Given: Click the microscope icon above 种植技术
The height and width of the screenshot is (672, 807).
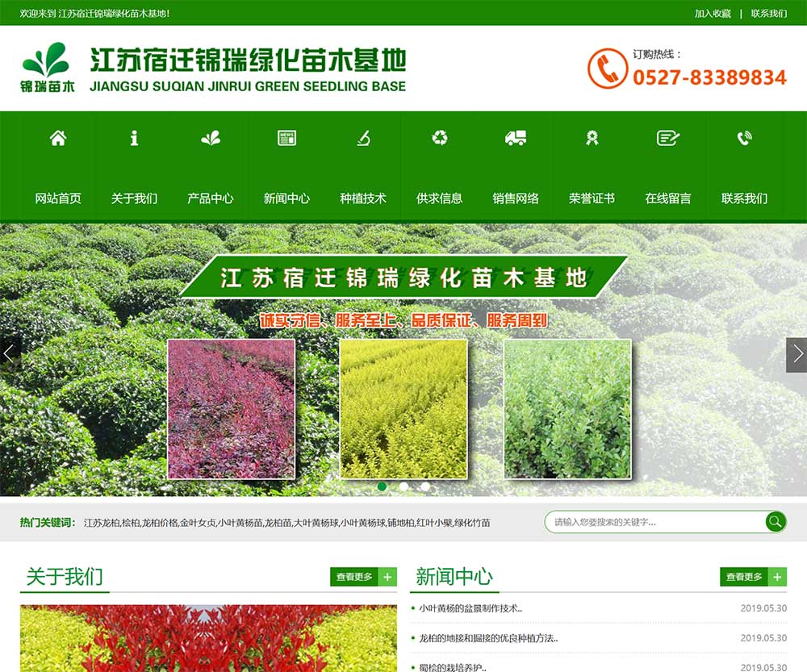Looking at the screenshot, I should pos(363,138).
